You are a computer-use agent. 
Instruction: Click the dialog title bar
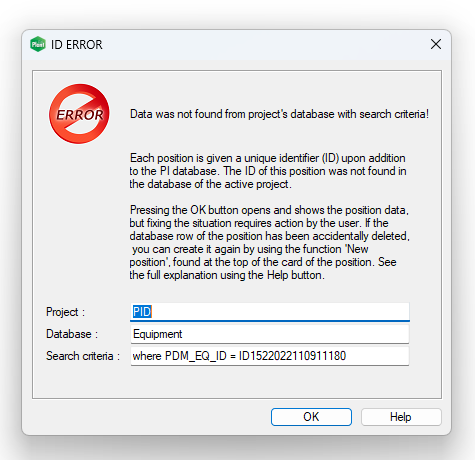click(x=237, y=44)
